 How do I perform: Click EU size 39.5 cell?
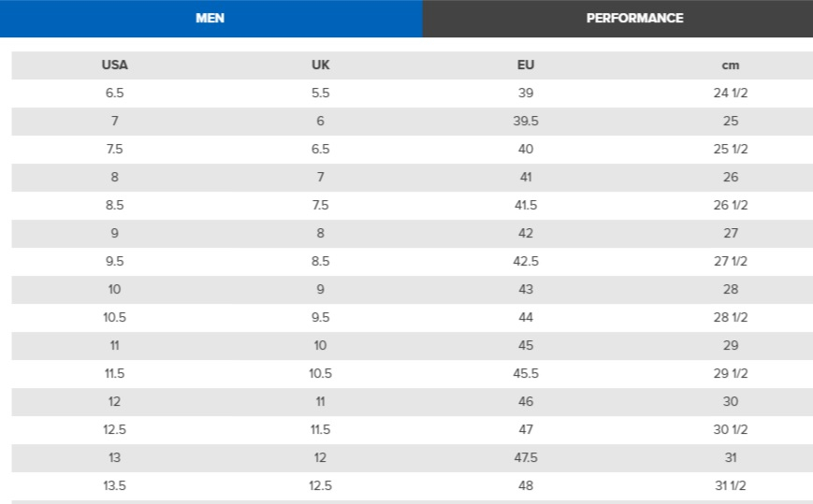pyautogui.click(x=526, y=122)
